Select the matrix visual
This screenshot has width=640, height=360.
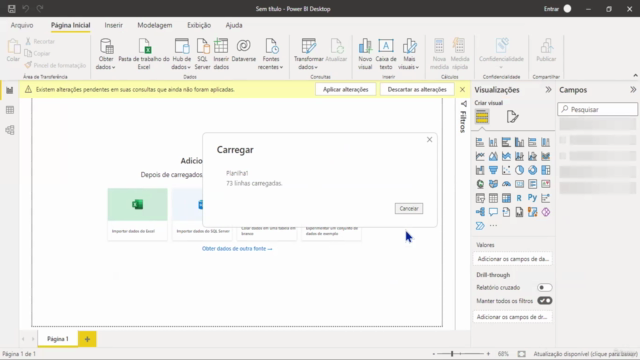506,198
